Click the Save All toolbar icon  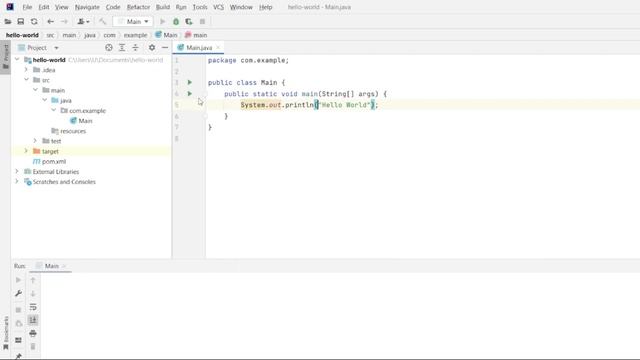point(20,22)
